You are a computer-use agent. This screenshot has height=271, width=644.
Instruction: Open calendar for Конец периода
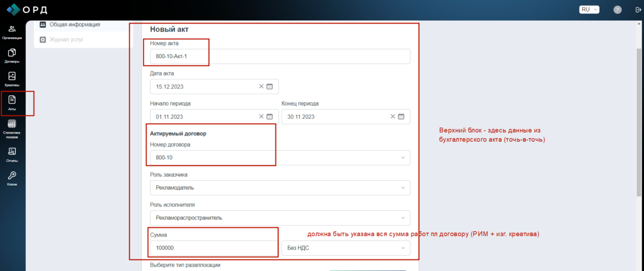coord(401,117)
